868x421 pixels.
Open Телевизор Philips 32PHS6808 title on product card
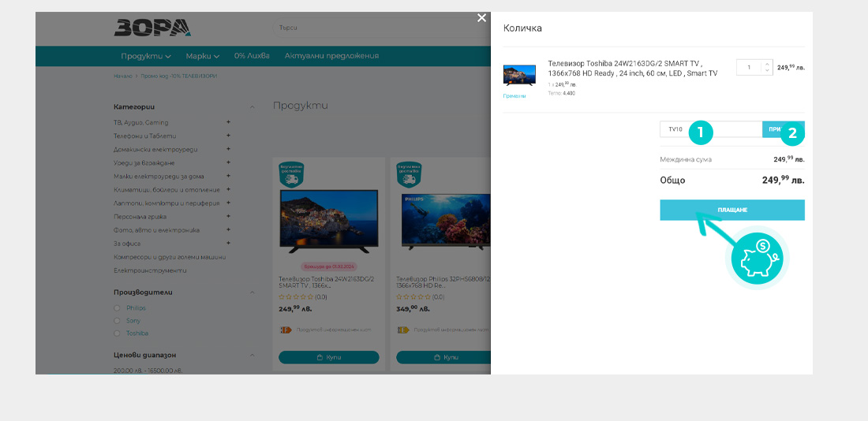click(x=443, y=283)
